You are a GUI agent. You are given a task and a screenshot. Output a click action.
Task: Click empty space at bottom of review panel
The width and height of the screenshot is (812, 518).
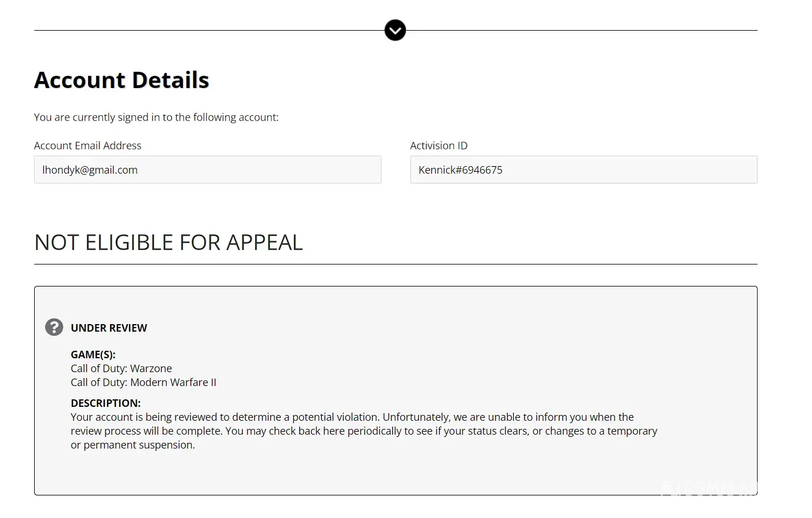(x=395, y=475)
